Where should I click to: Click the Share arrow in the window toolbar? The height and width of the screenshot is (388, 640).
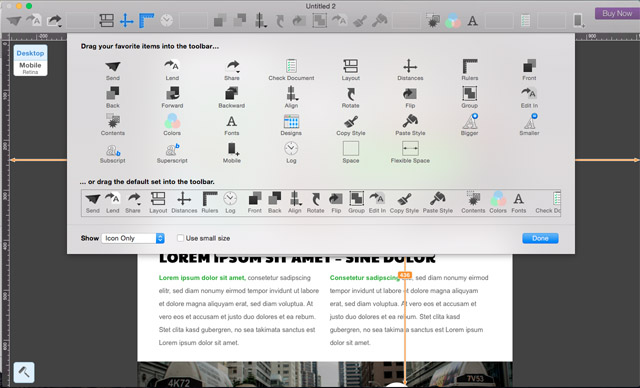54,20
